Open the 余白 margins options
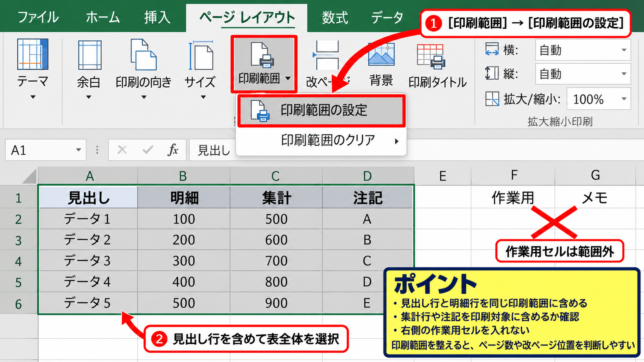Viewport: 644px width, 362px height. coord(89,70)
